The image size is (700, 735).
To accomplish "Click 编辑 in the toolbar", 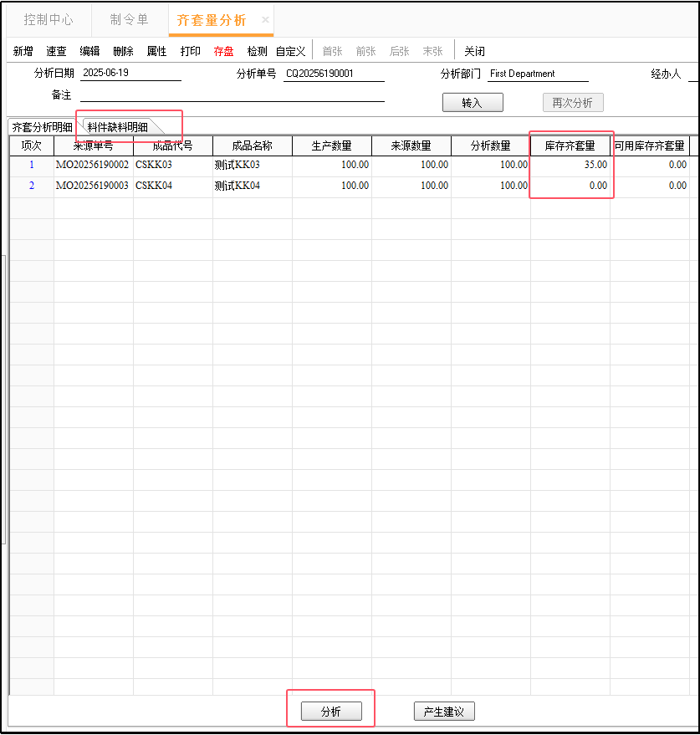I will coord(89,51).
